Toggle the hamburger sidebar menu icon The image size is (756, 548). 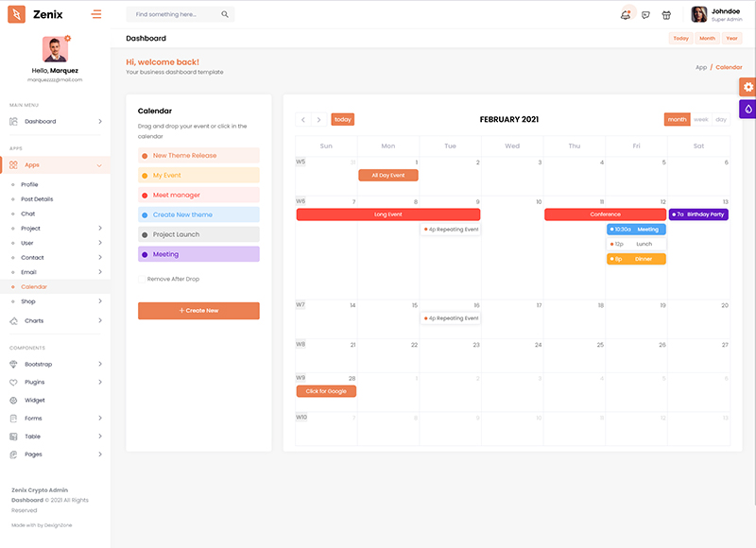coord(96,14)
